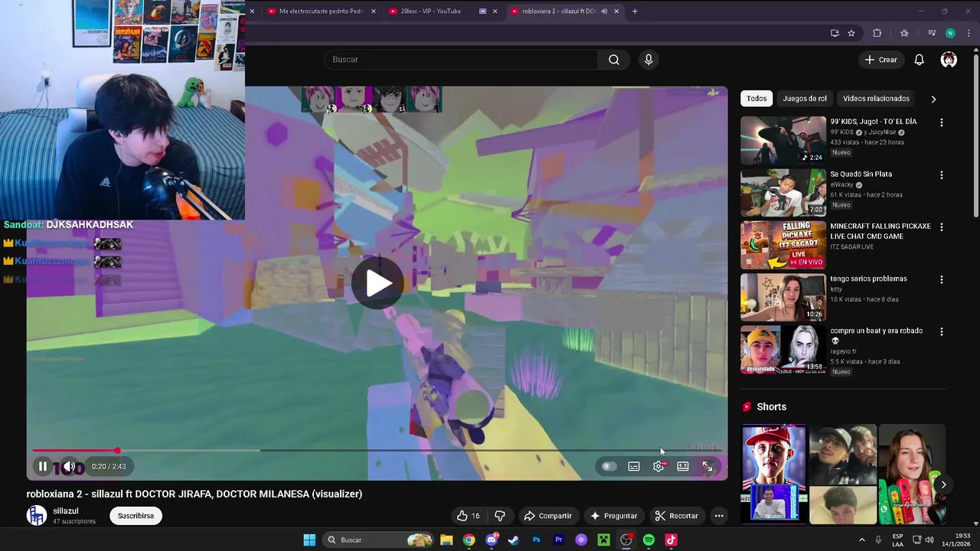This screenshot has height=551, width=980.
Task: Enter fullscreen mode in the player
Action: (707, 466)
